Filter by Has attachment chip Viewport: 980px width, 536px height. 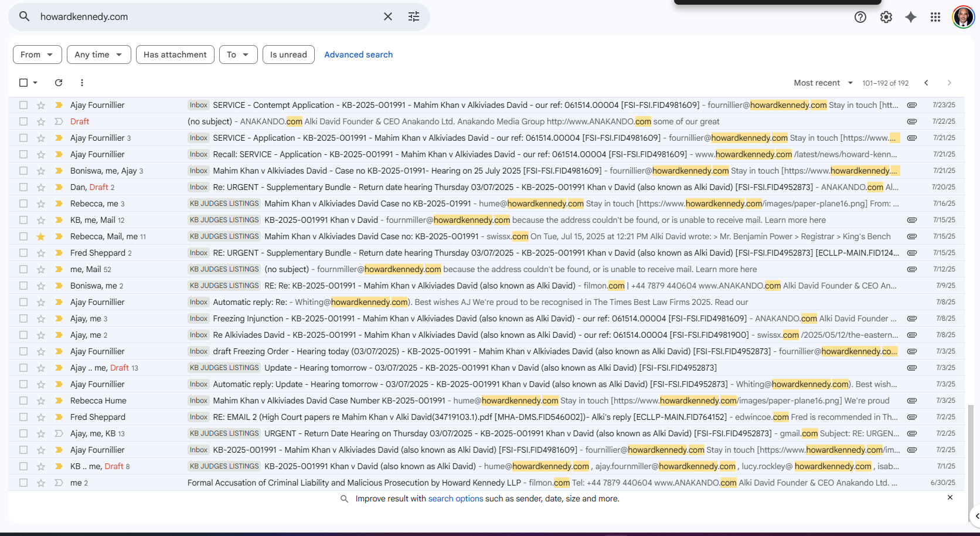pyautogui.click(x=175, y=55)
